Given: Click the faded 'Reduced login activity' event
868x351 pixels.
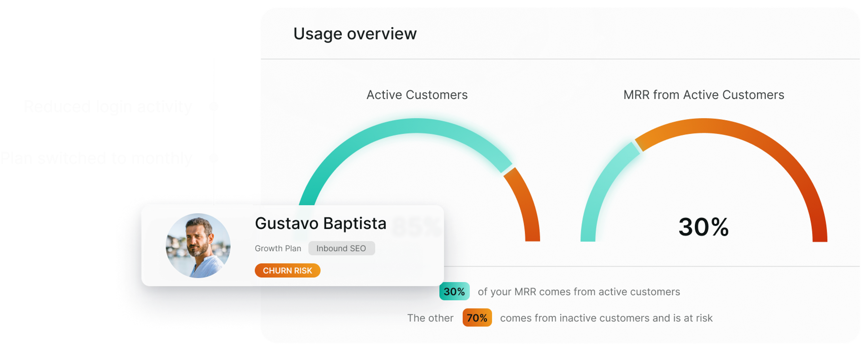Looking at the screenshot, I should [x=108, y=107].
